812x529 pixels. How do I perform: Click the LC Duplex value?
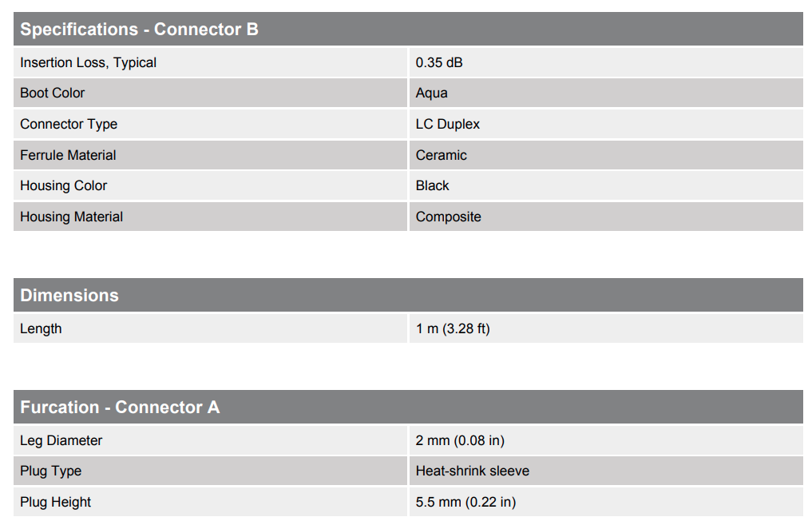448,125
